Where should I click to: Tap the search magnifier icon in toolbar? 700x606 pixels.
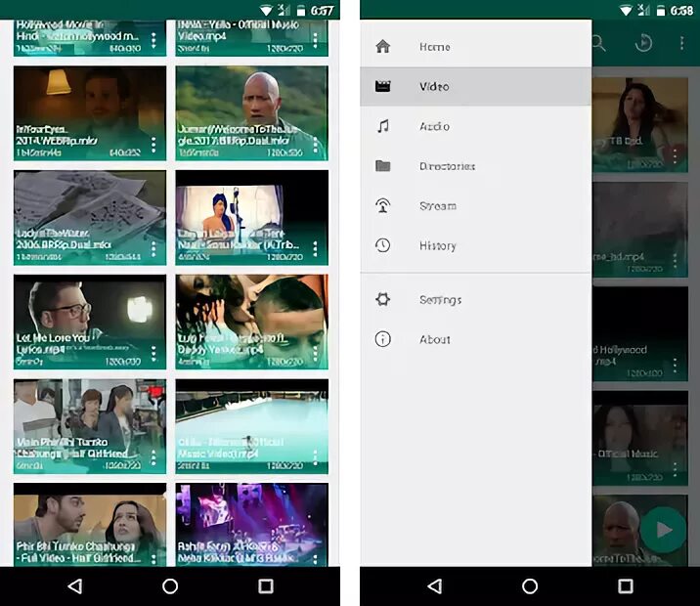pos(598,43)
